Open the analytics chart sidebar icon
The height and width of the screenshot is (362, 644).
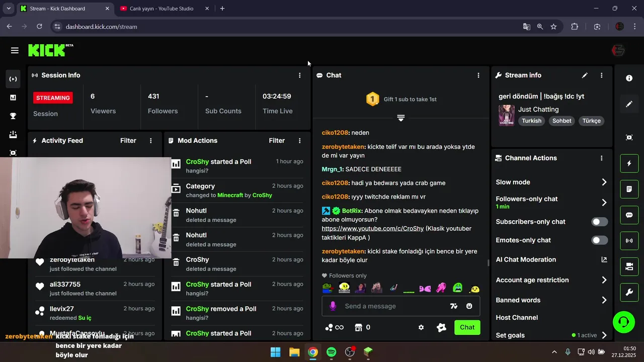[13, 98]
